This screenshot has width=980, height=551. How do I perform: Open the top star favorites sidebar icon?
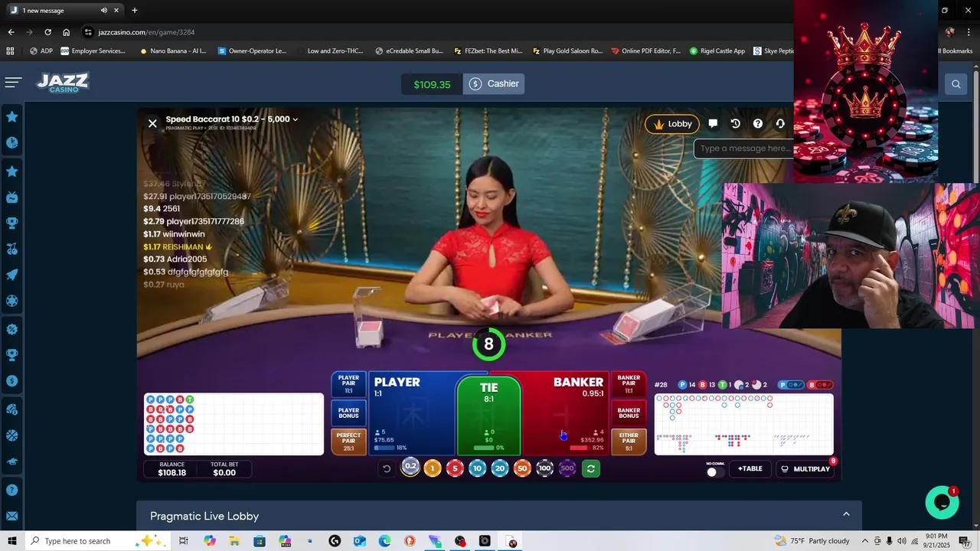tap(12, 117)
